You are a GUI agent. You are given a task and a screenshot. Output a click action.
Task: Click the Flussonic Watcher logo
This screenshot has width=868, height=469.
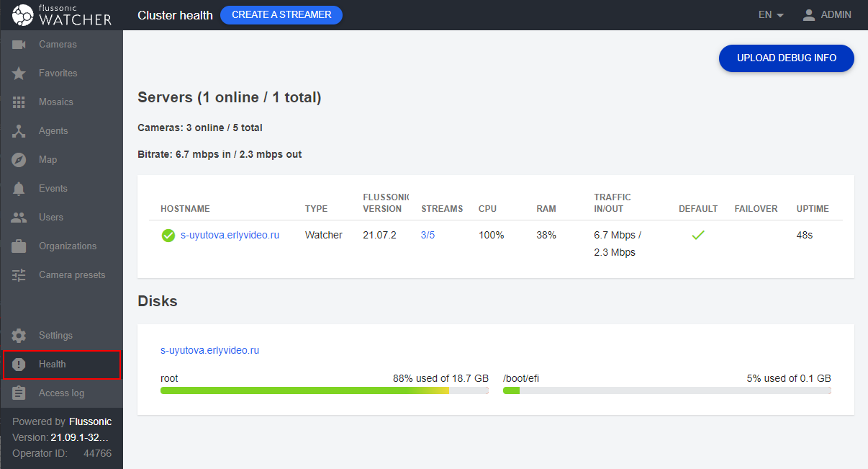62,15
